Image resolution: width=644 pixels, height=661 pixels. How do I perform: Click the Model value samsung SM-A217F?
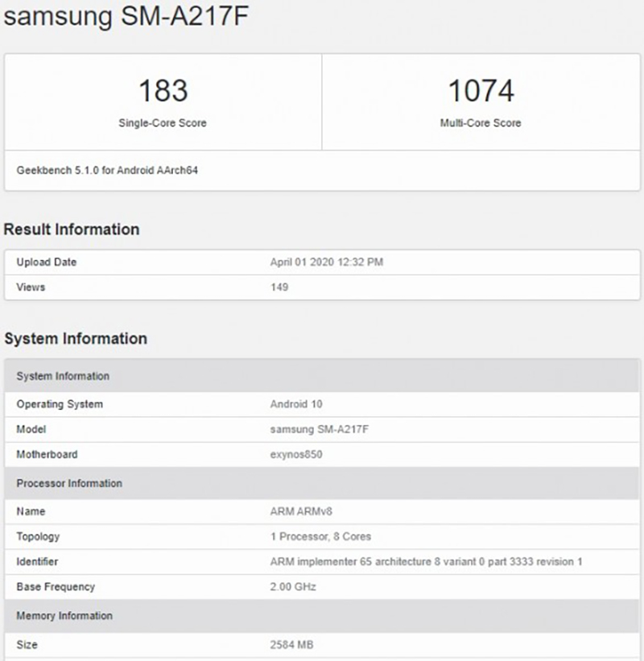coord(320,430)
